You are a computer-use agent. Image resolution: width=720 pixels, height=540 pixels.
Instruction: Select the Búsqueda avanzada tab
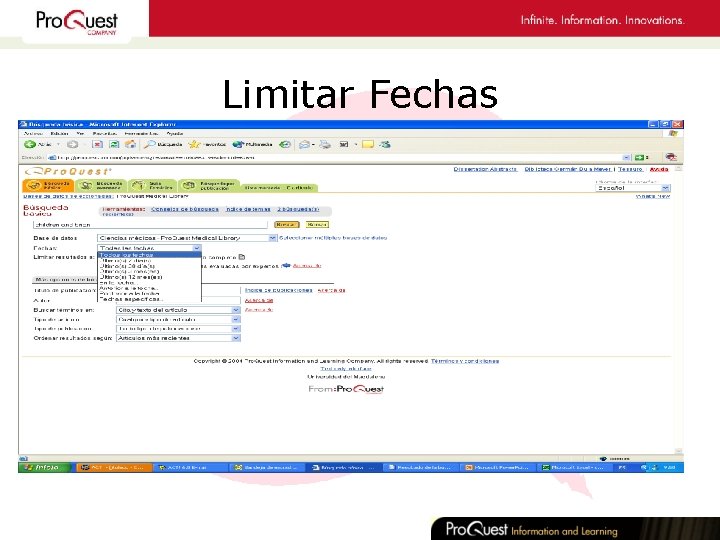(x=101, y=186)
